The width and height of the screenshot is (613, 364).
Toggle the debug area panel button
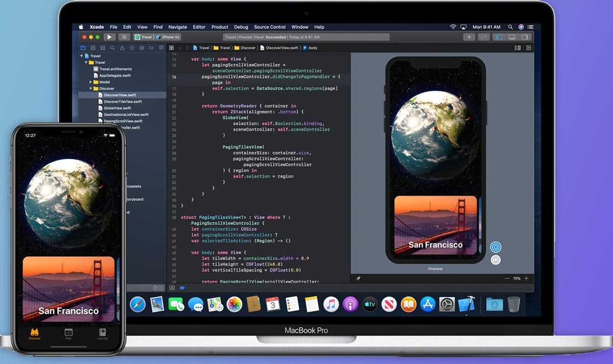pyautogui.click(x=512, y=37)
